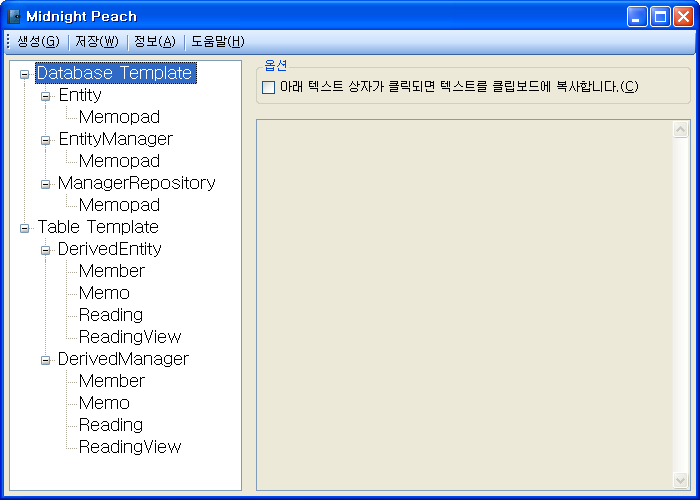Collapse the Database Template node

click(x=25, y=75)
